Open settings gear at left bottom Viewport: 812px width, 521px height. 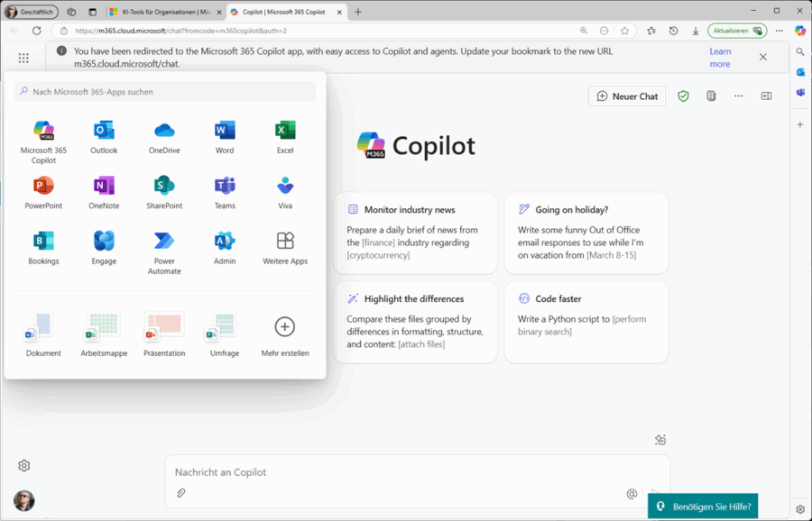[x=23, y=466]
